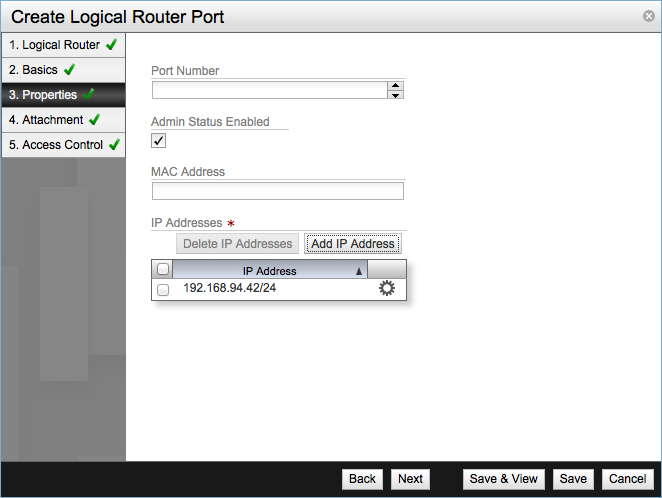This screenshot has width=662, height=498.
Task: Go to step 1 Logical Router
Action: click(x=63, y=45)
